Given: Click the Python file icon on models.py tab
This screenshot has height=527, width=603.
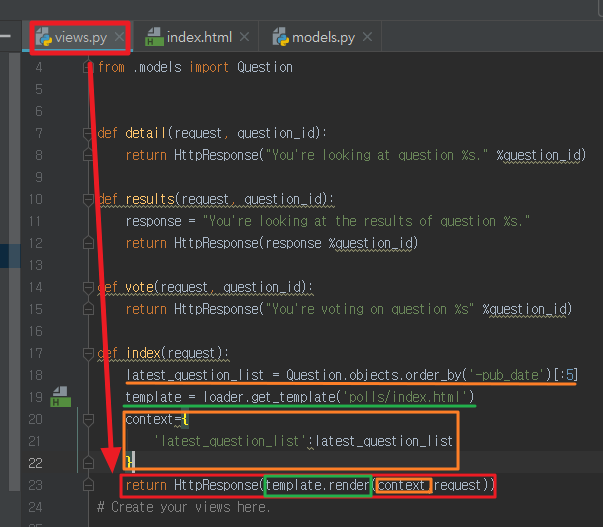Looking at the screenshot, I should click(280, 37).
